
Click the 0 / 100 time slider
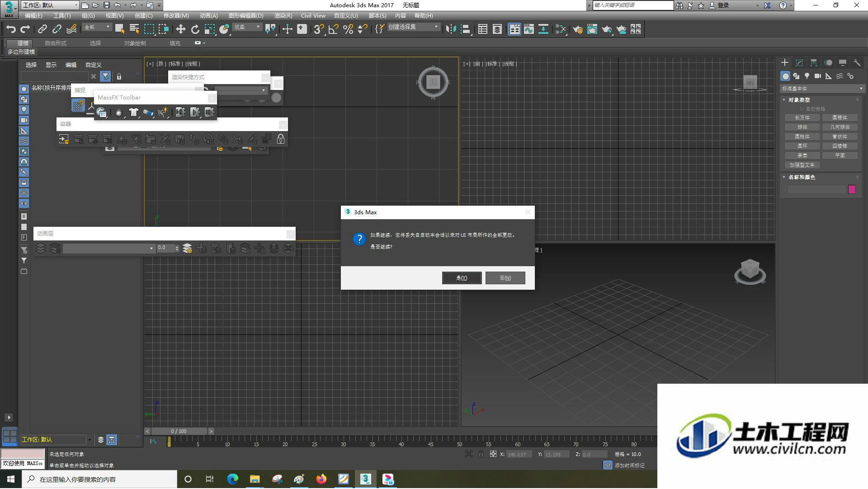click(179, 431)
